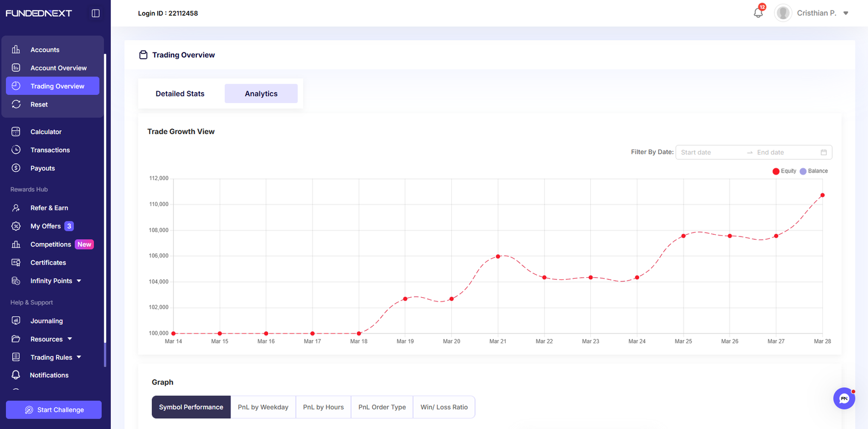Toggle Equity series in chart legend
Viewport: 868px width, 429px height.
pos(784,171)
